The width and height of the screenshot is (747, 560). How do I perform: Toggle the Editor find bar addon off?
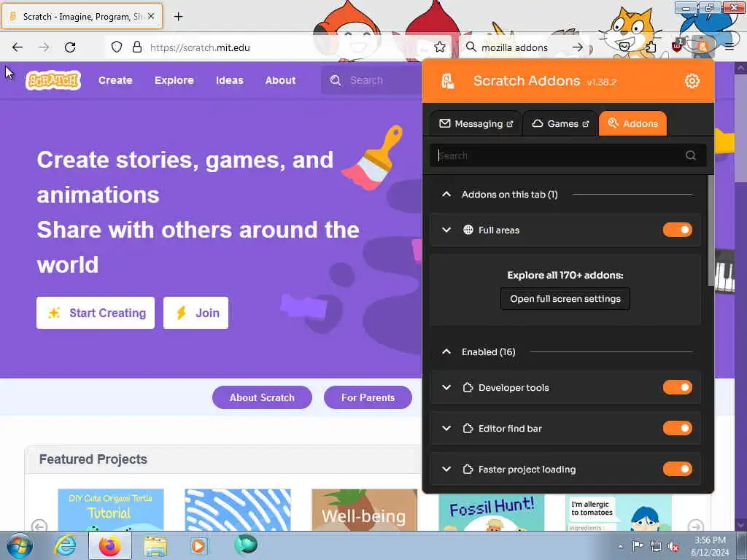678,428
